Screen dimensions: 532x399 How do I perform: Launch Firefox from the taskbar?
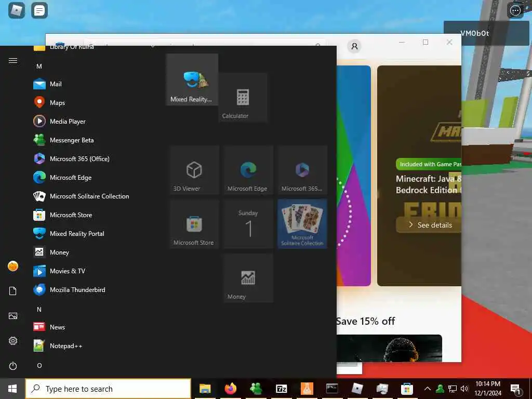pyautogui.click(x=230, y=389)
